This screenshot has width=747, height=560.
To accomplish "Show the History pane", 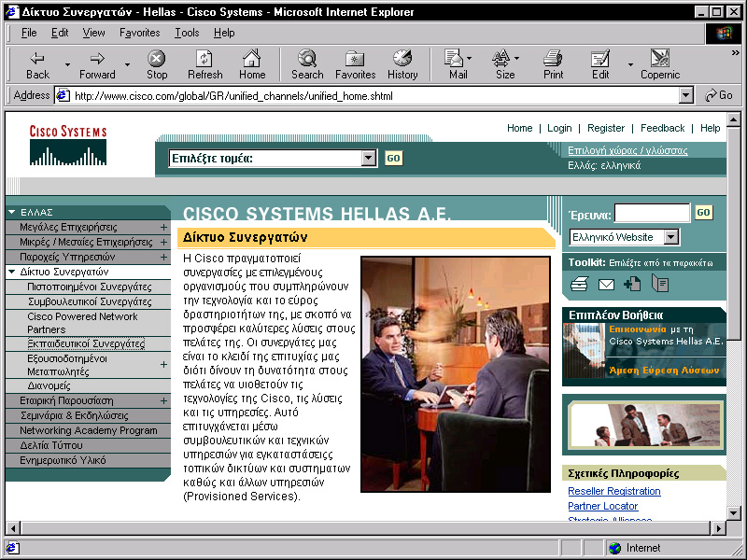I will 402,64.
